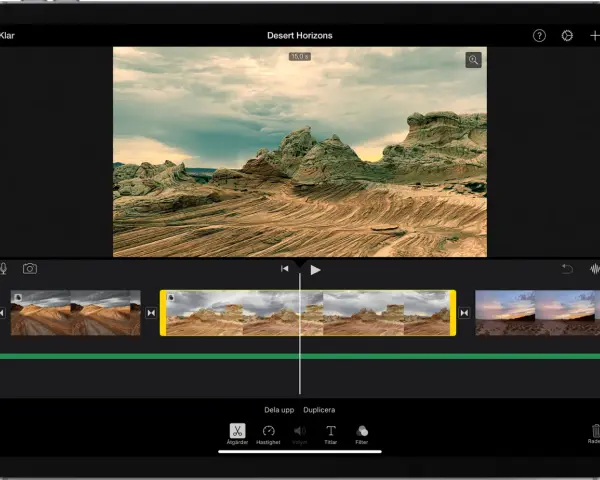Screen dimensions: 600x480
Task: Select the sunset clip in timeline
Action: pyautogui.click(x=538, y=313)
